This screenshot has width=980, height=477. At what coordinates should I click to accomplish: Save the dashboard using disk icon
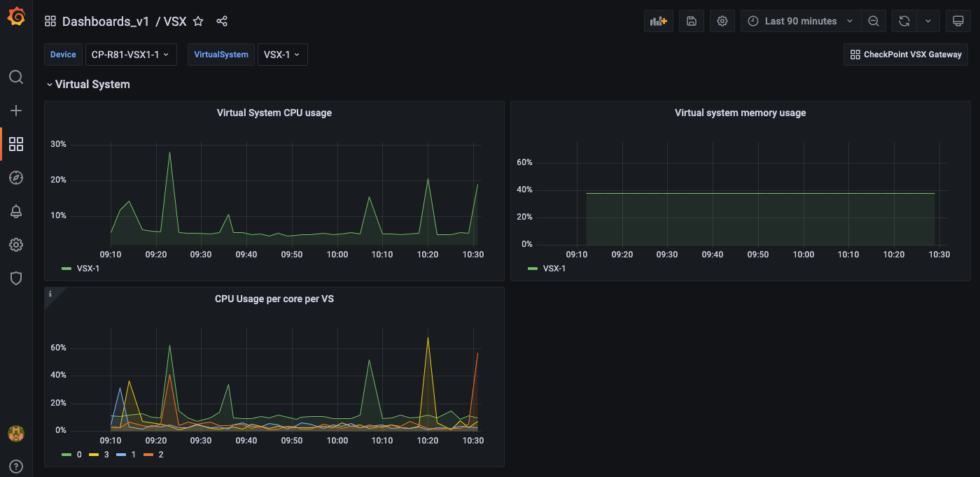coord(692,21)
